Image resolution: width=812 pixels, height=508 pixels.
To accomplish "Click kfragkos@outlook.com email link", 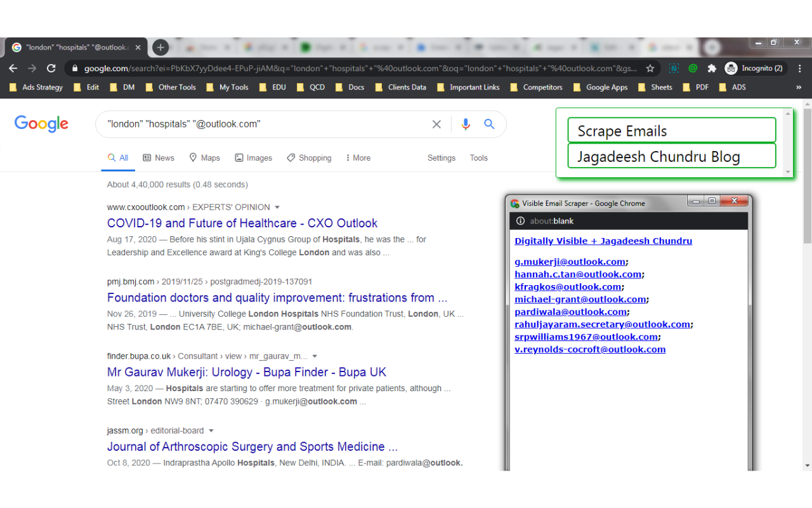I will (x=568, y=286).
